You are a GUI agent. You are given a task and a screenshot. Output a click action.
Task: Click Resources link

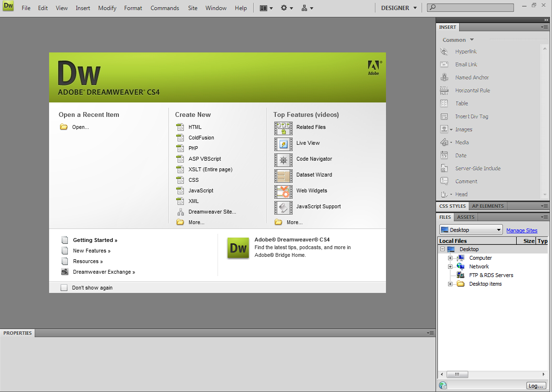click(88, 261)
